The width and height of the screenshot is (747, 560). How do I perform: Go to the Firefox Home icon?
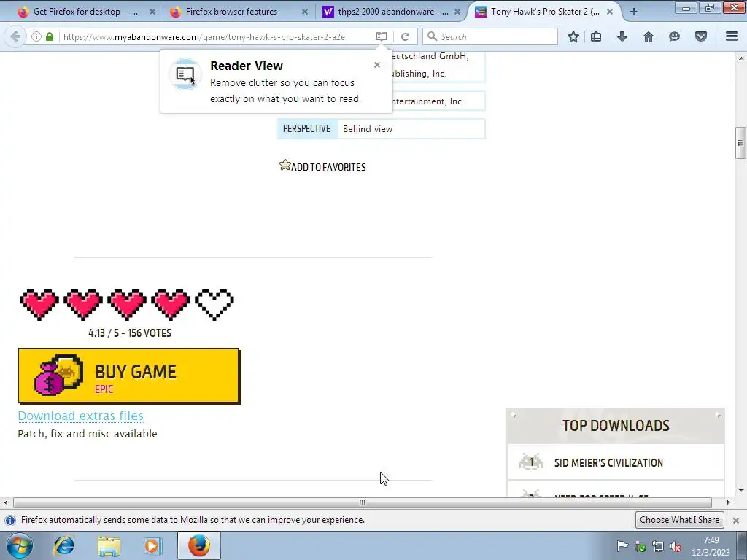tap(649, 36)
